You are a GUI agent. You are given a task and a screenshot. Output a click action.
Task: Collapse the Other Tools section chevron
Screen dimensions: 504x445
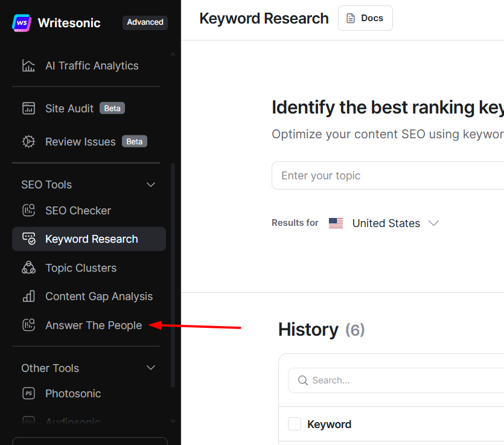151,368
